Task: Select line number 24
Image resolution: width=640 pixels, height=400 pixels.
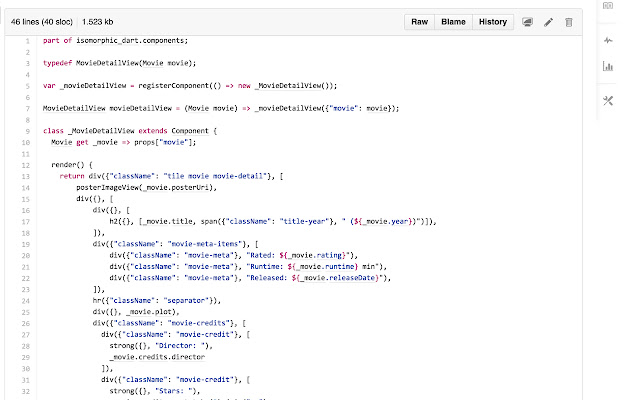Action: pos(26,301)
